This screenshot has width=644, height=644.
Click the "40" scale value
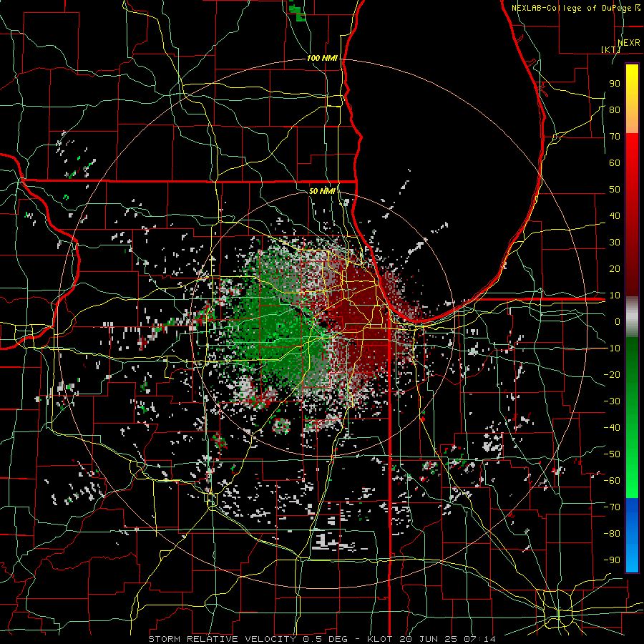pos(615,215)
